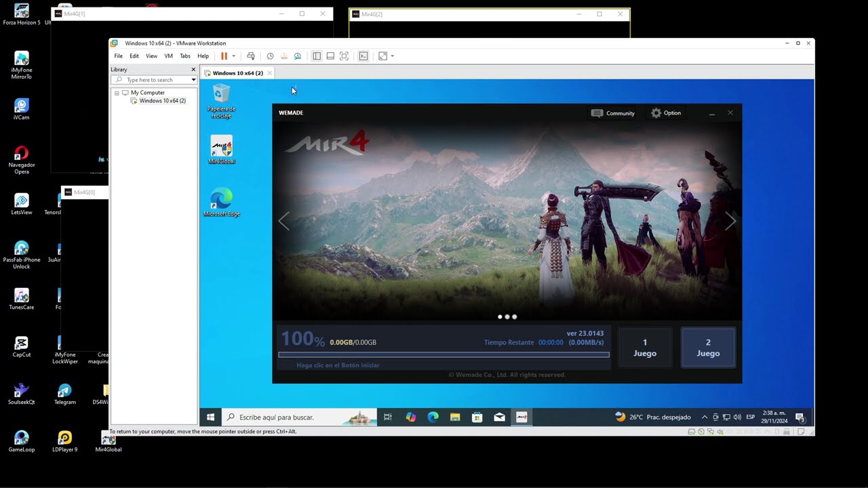Open the Telegram shortcut on host desktop
This screenshot has height=488, width=868.
pyautogui.click(x=65, y=394)
